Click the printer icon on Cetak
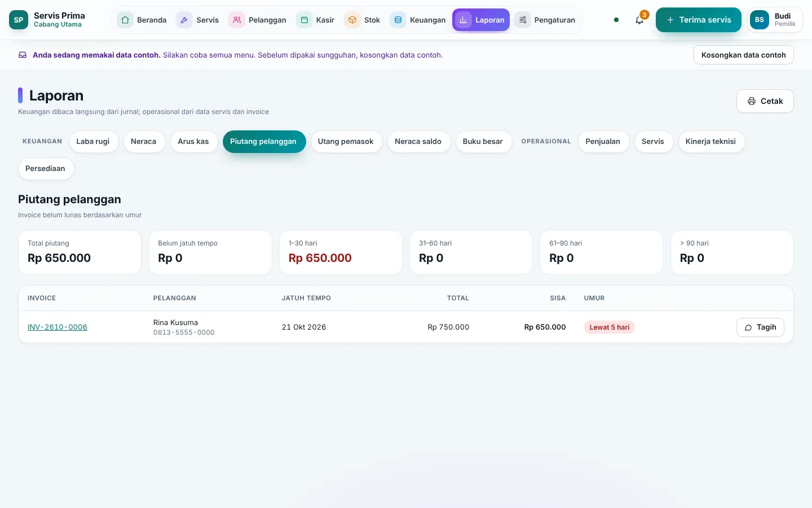Viewport: 812px width, 508px height. coord(752,101)
